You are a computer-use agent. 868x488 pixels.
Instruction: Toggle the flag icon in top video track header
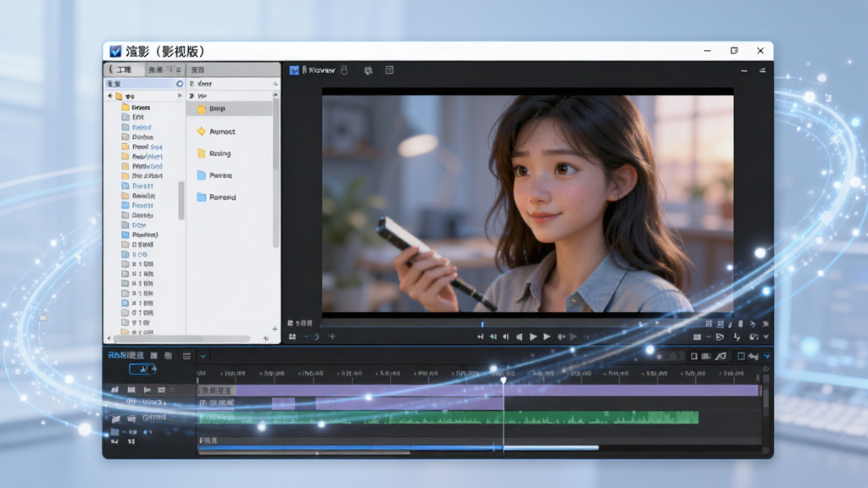coord(147,390)
